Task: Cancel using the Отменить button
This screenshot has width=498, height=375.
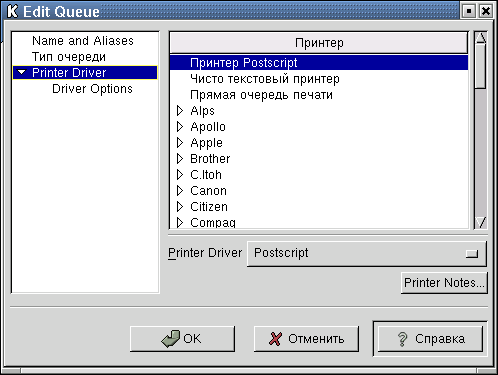Action: (306, 339)
